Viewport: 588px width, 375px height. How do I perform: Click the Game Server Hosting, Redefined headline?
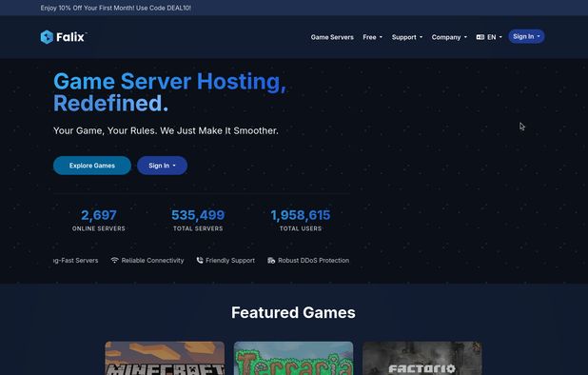pos(169,92)
